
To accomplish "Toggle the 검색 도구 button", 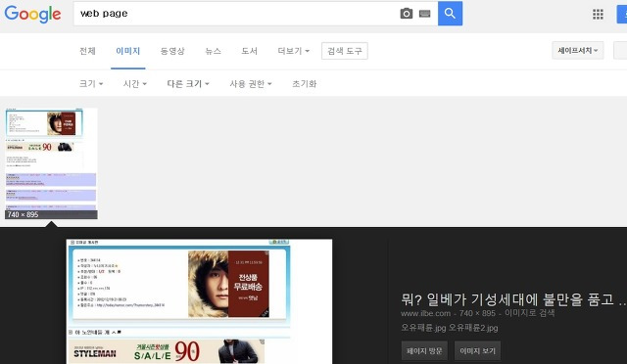I will (x=344, y=51).
